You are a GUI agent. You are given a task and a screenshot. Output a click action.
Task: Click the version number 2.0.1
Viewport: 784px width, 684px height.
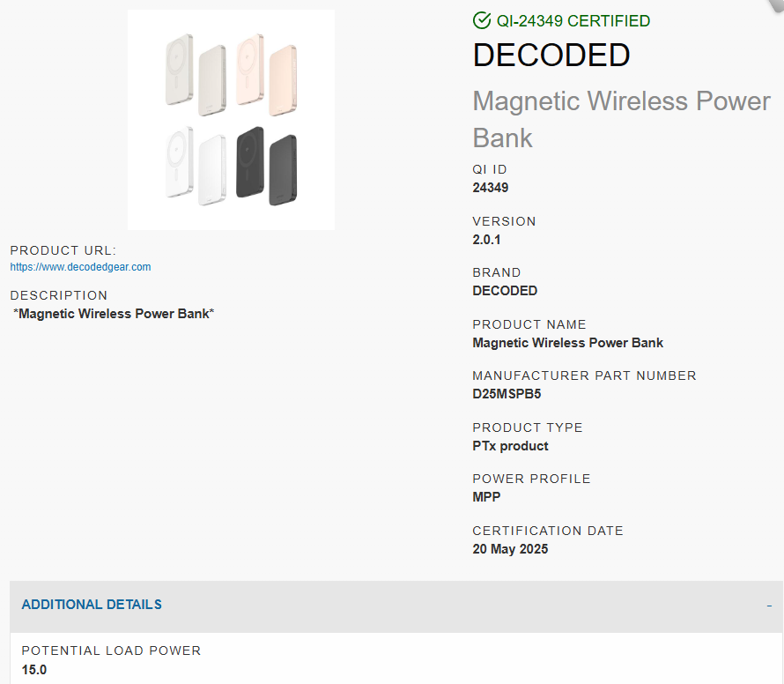click(x=486, y=240)
